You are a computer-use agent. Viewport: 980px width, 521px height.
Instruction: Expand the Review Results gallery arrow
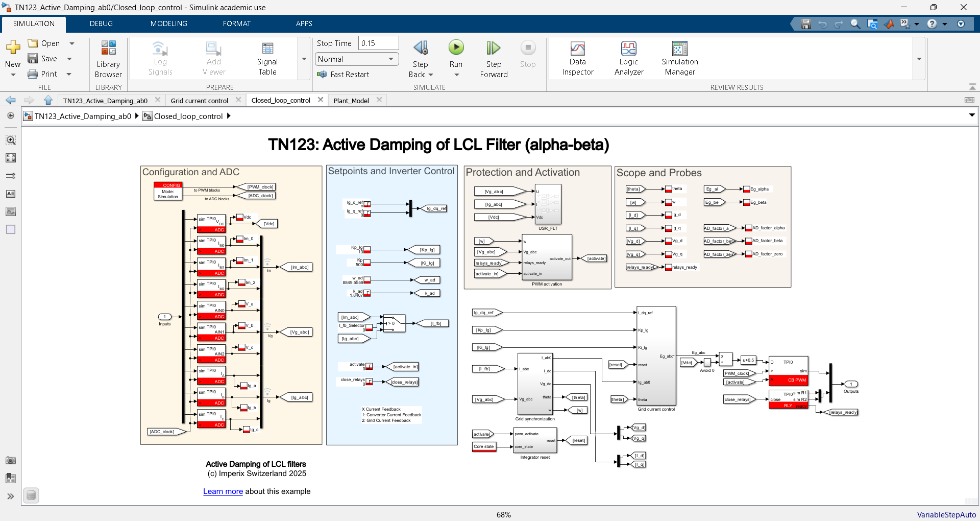[919, 59]
